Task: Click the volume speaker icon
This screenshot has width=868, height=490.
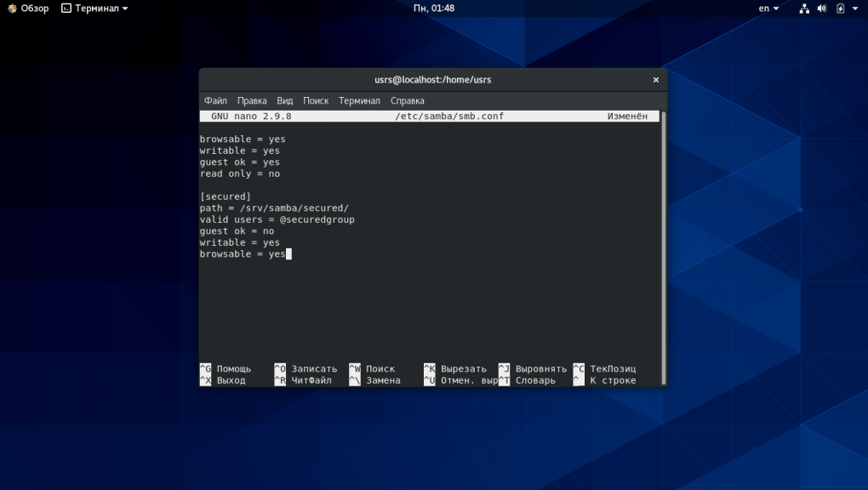Action: click(822, 9)
